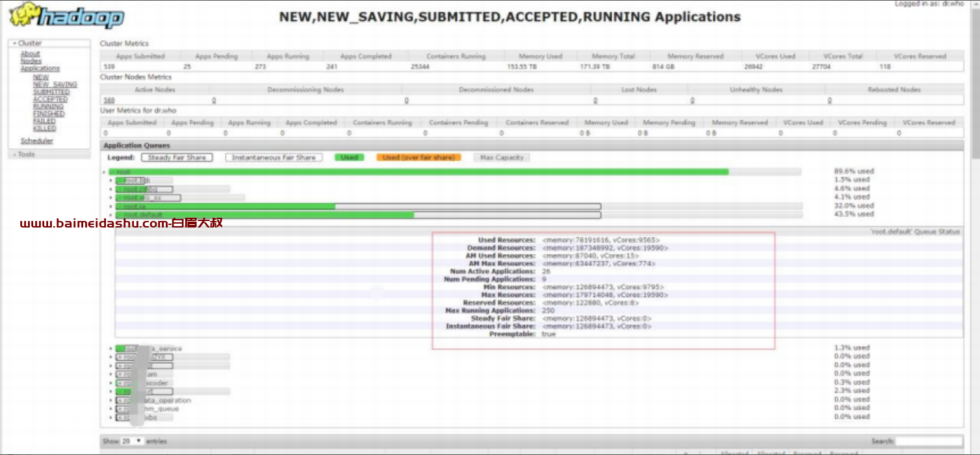Viewport: 980px width, 455px height.
Task: Filter applications by FINISHED state
Action: coord(49,114)
